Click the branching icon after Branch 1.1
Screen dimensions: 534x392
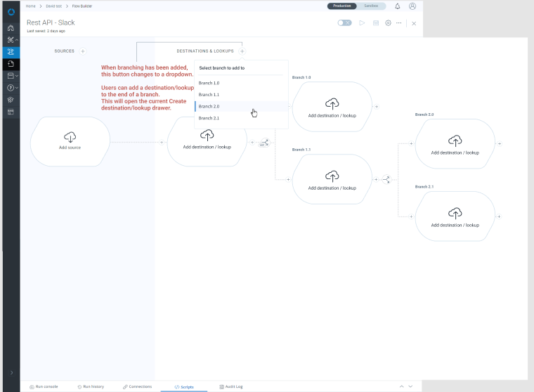pos(386,180)
